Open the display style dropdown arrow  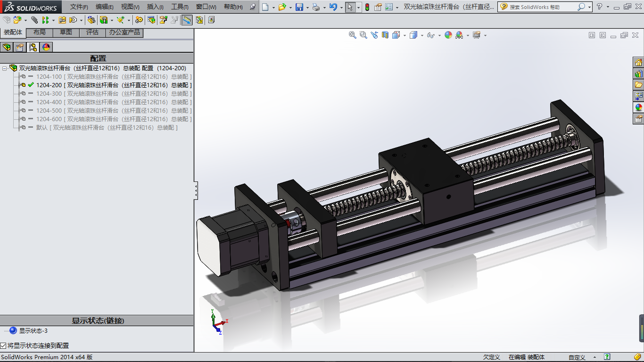[421, 35]
